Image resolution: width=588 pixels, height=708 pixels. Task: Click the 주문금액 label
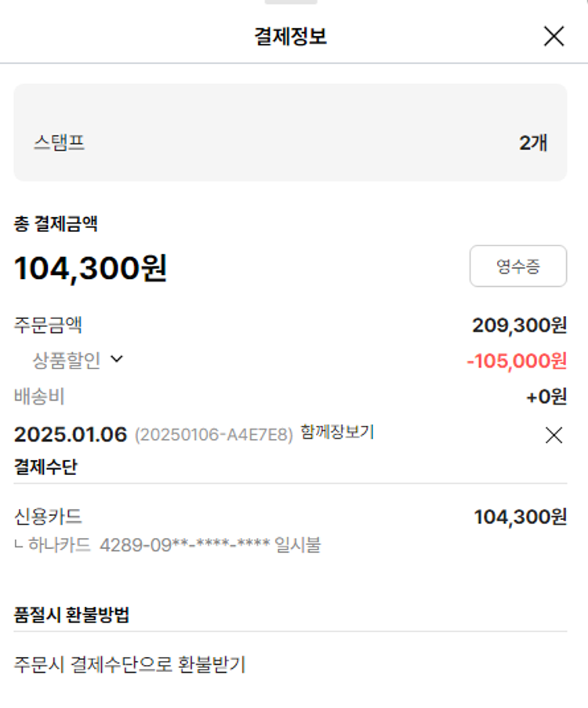tap(48, 324)
